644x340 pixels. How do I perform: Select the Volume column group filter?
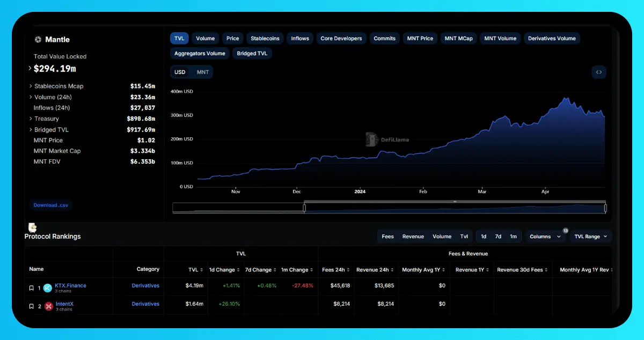[x=442, y=236]
